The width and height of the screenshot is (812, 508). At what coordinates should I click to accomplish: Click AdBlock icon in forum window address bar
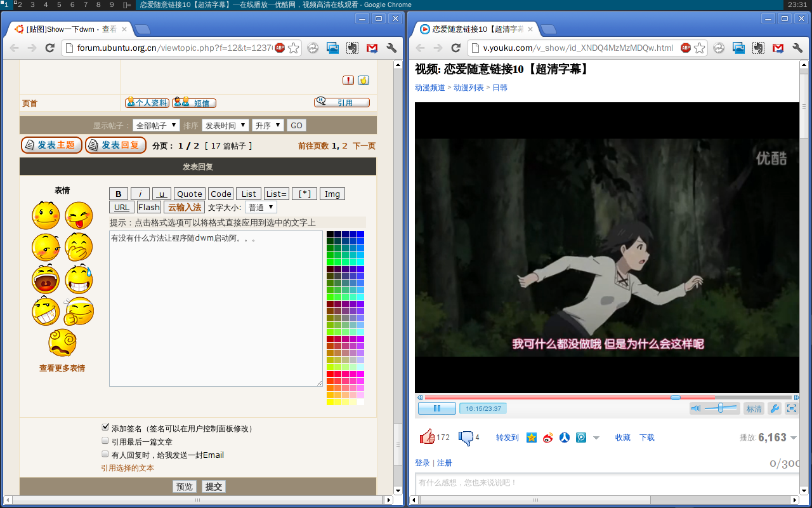(280, 48)
